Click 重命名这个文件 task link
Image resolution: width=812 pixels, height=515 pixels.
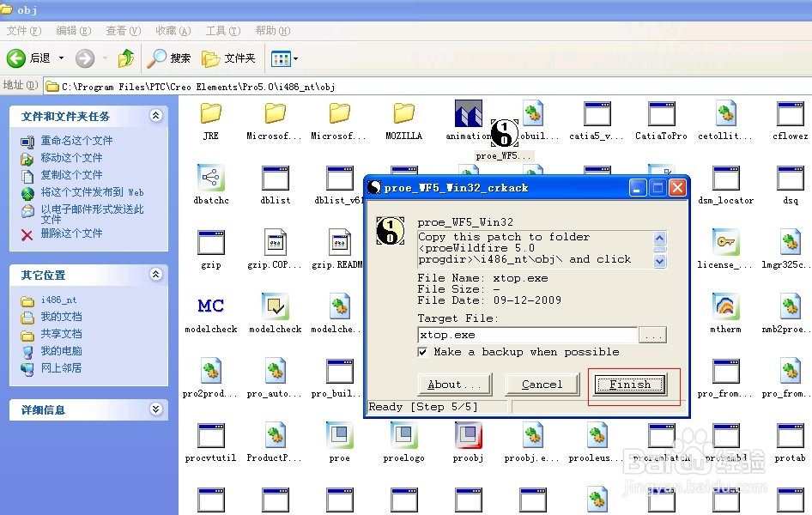pos(76,141)
